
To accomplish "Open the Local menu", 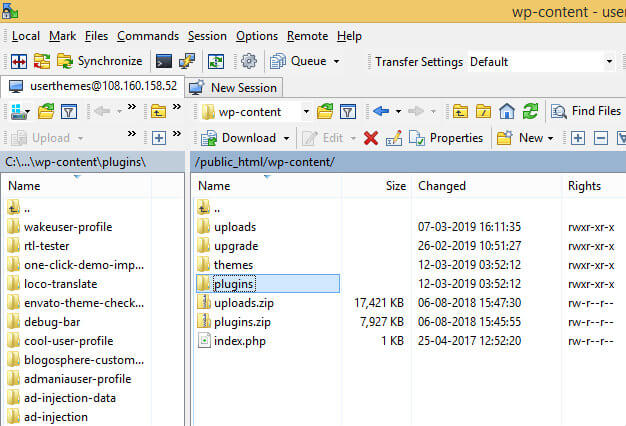I will [x=26, y=36].
